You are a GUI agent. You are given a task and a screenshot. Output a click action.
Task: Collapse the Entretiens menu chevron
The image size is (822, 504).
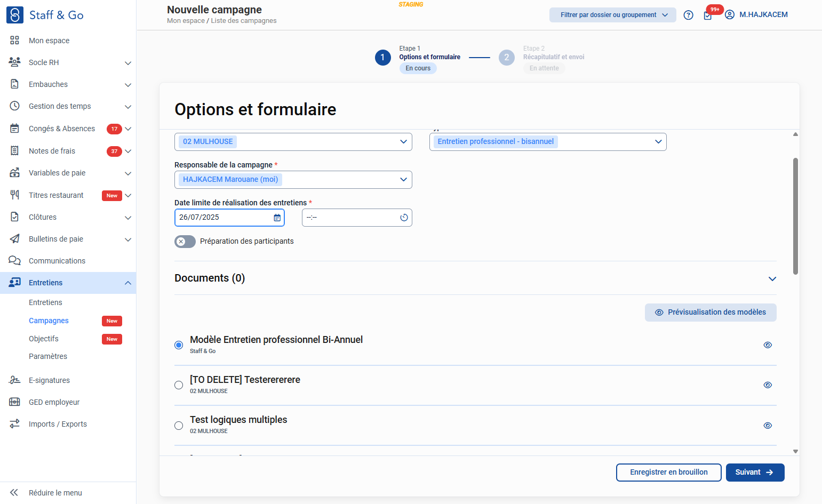tap(128, 283)
